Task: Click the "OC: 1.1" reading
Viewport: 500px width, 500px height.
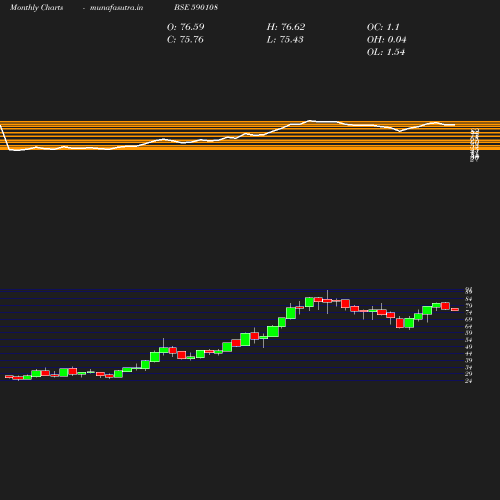Action: (x=383, y=27)
